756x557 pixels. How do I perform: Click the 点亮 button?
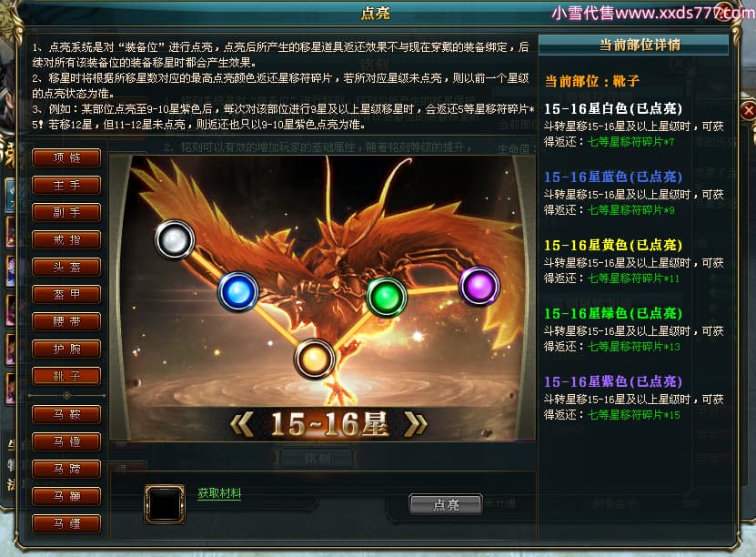click(446, 504)
